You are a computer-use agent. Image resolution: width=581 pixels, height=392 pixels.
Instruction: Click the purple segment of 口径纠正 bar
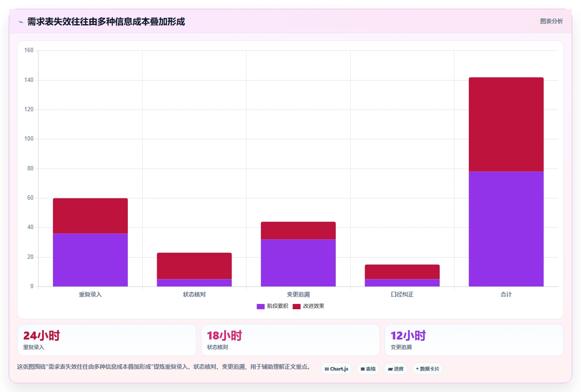tap(402, 283)
